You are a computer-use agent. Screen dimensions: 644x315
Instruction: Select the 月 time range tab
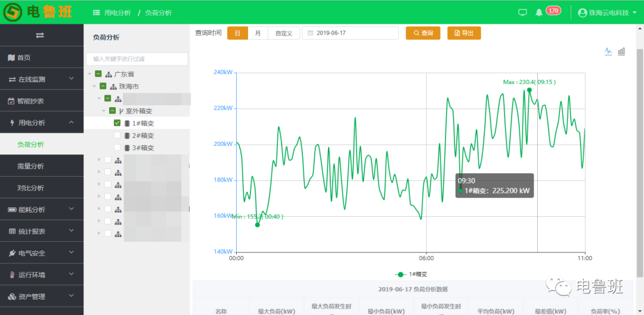(258, 33)
